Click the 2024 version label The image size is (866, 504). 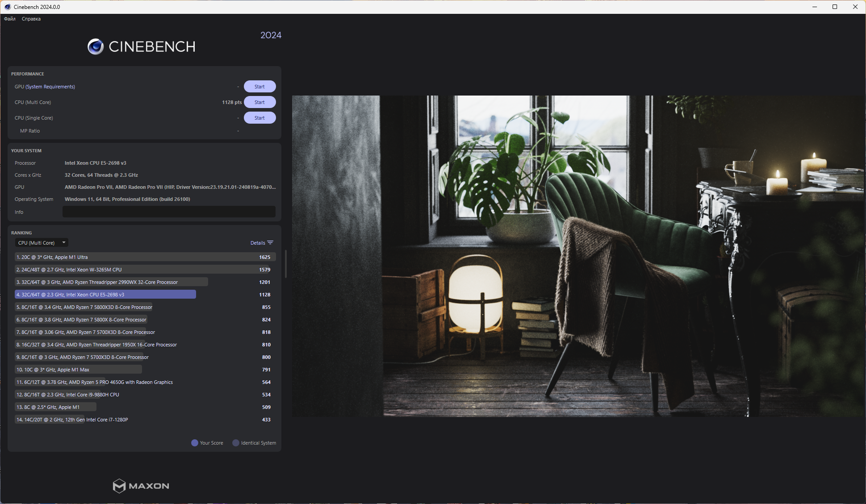271,35
